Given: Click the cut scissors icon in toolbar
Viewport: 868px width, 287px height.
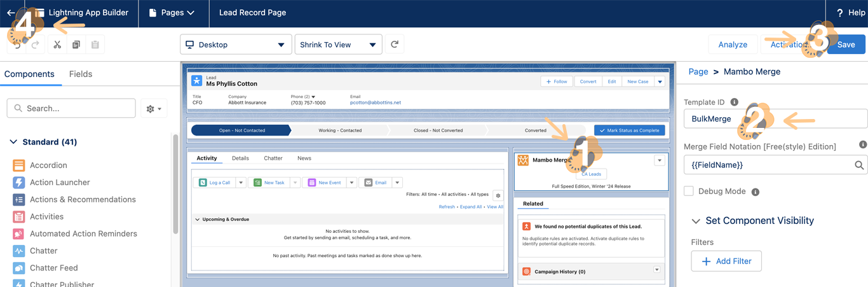Looking at the screenshot, I should [57, 45].
